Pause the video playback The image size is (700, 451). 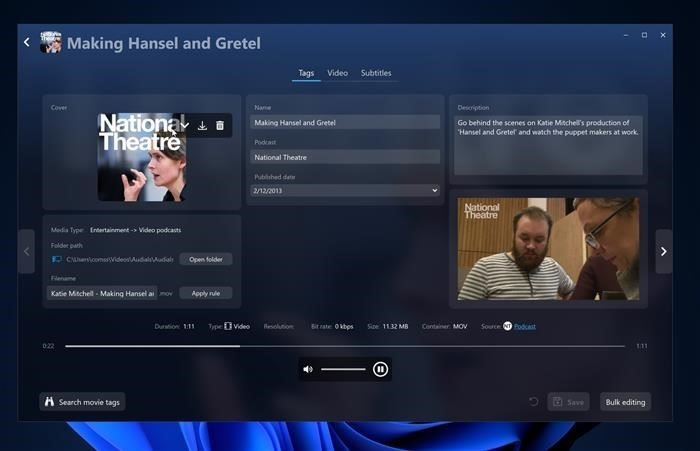tap(380, 369)
